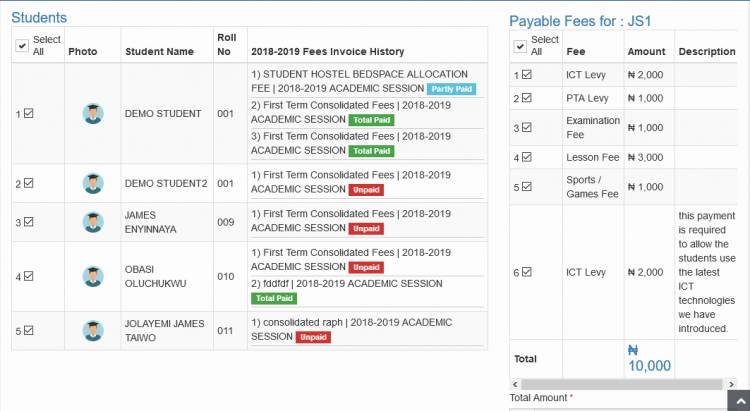Uncheck the Lesson Fee checkbox
This screenshot has width=750, height=411.
pos(526,157)
